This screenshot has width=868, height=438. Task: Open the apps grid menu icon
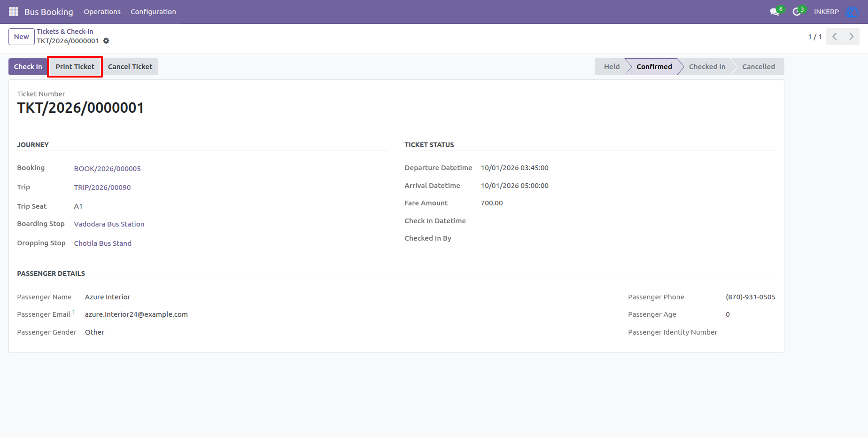[x=13, y=12]
